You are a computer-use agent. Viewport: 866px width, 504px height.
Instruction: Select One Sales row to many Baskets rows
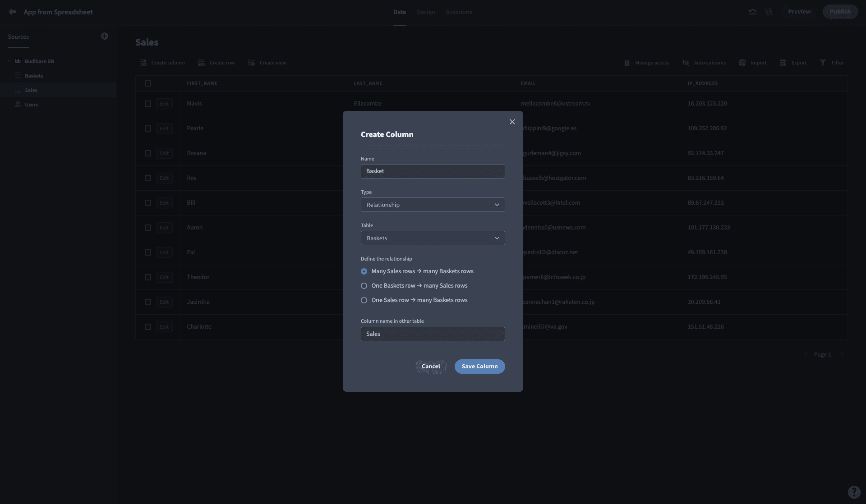(364, 300)
